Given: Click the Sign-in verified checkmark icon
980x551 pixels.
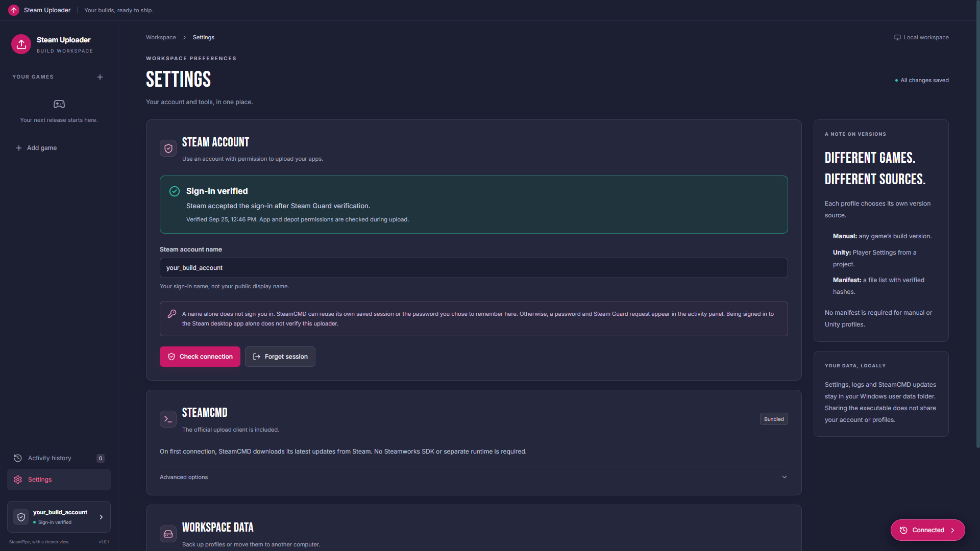Looking at the screenshot, I should point(175,191).
